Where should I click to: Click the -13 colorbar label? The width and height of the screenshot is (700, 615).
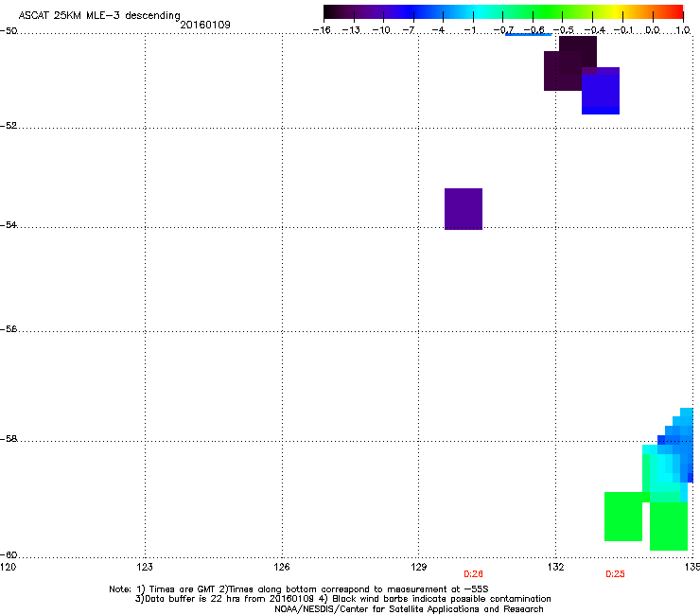[351, 30]
